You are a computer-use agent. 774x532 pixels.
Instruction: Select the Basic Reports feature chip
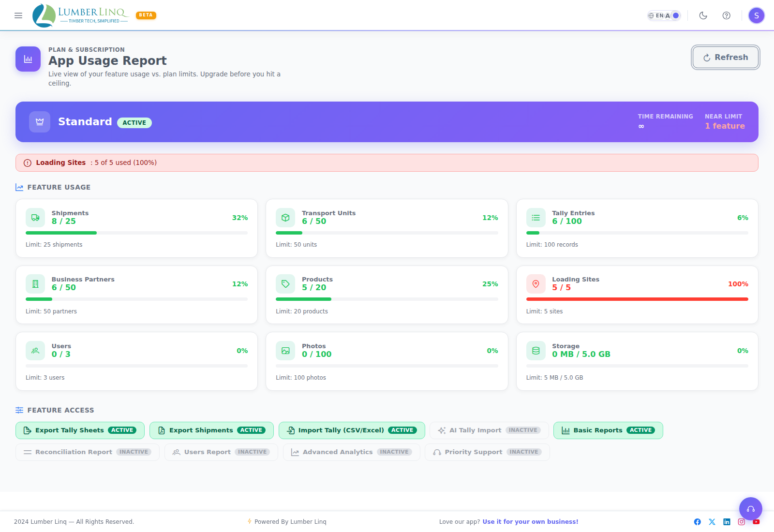(x=608, y=430)
